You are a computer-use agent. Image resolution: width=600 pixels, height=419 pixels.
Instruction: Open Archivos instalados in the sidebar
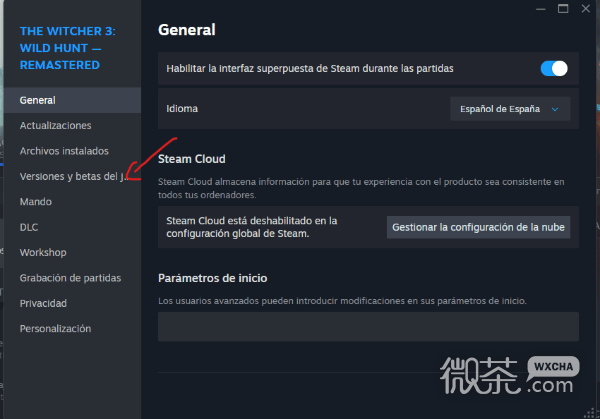click(64, 151)
